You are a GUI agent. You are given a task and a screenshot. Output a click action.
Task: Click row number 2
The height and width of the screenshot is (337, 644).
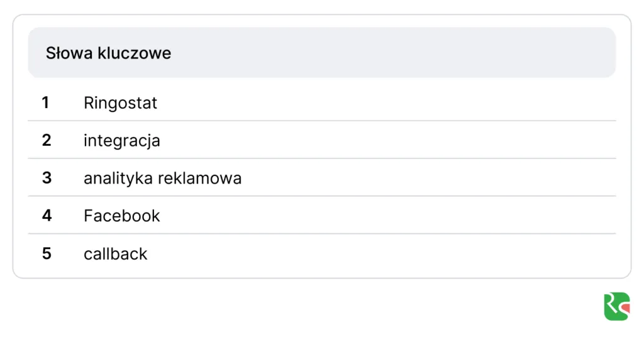pyautogui.click(x=47, y=140)
